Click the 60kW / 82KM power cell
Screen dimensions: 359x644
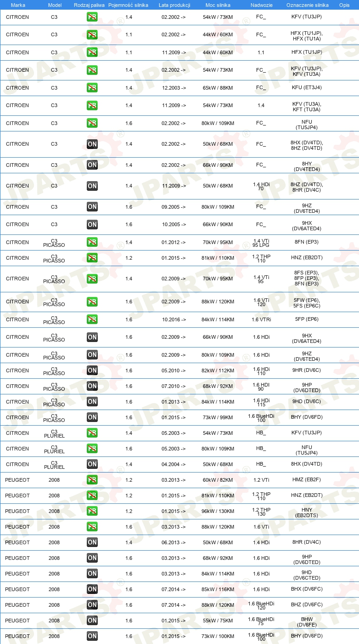click(218, 480)
